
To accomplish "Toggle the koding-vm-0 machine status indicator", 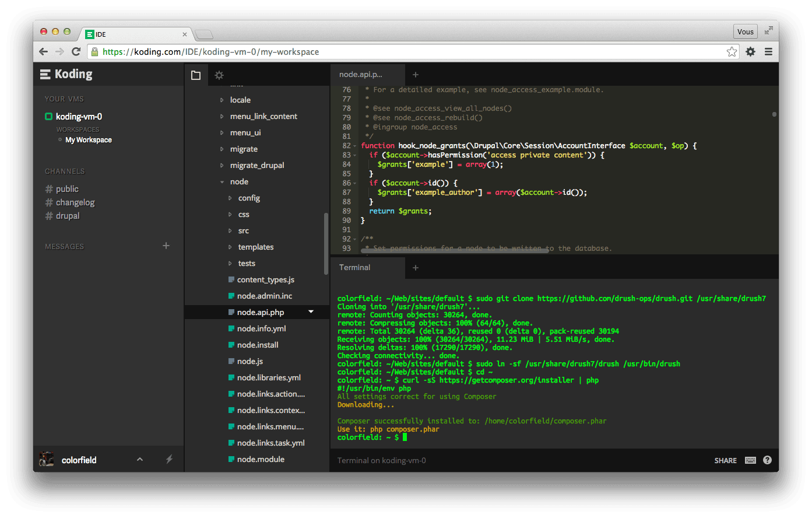I will 49,117.
